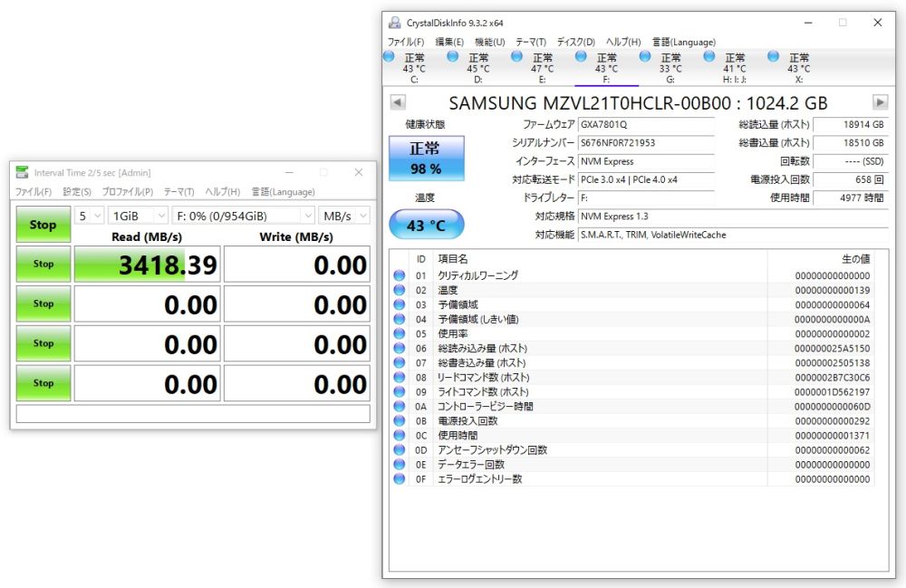
Task: Click the CrystalDiskInfo title bar app icon
Action: coord(395,23)
